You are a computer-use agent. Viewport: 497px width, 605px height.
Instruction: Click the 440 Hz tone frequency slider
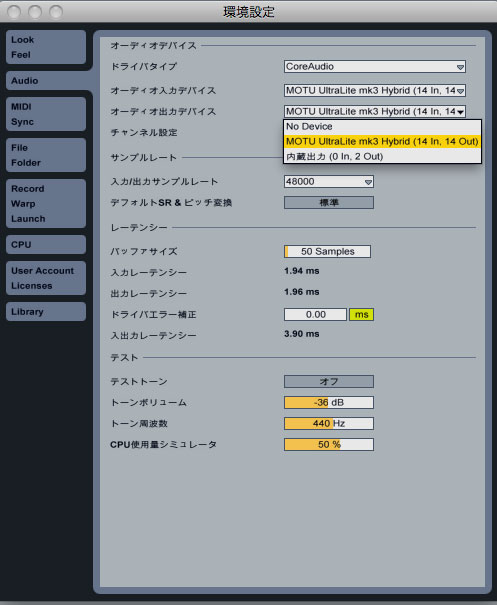click(329, 424)
